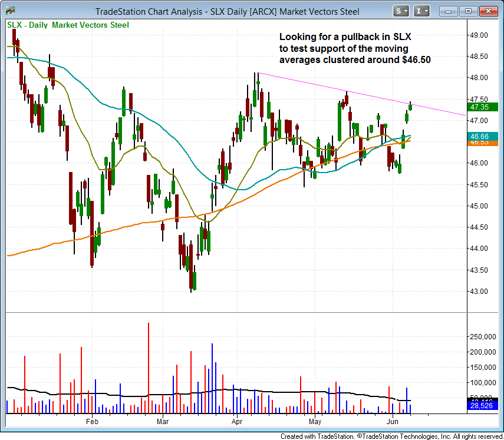Screen dimensions: 504x440
Task: Open the S dropdown in the title bar
Action: (x=401, y=11)
